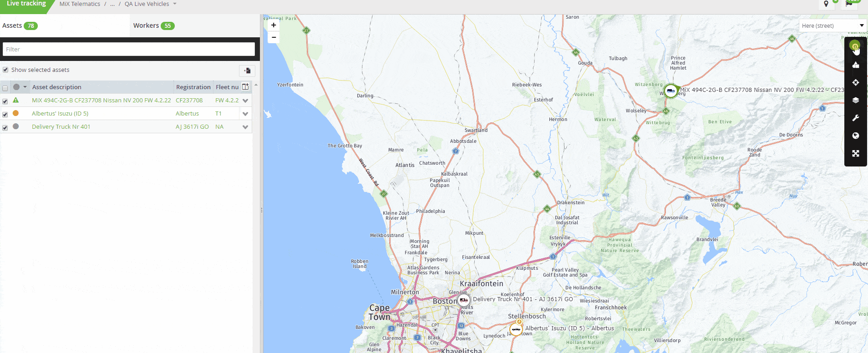This screenshot has height=353, width=868.
Task: Click the MiX Telematics breadcrumb link
Action: pos(80,4)
